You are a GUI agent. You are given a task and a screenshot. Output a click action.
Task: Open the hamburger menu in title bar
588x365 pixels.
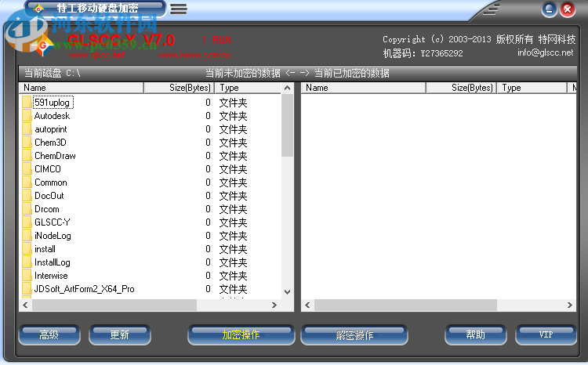(x=179, y=9)
